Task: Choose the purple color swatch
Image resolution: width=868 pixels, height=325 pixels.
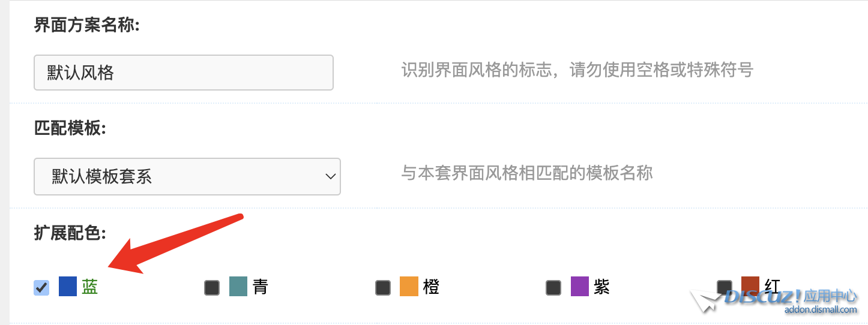Action: 580,287
